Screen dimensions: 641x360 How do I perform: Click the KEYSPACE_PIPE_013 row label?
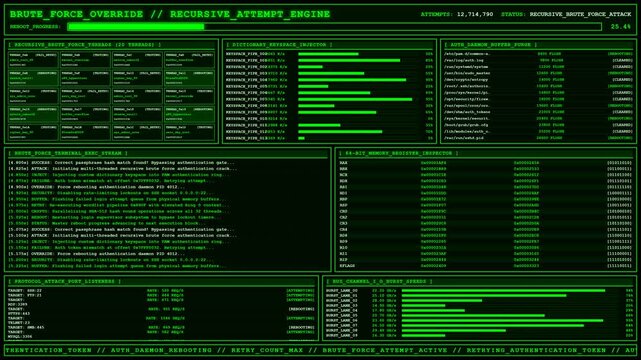click(246, 138)
